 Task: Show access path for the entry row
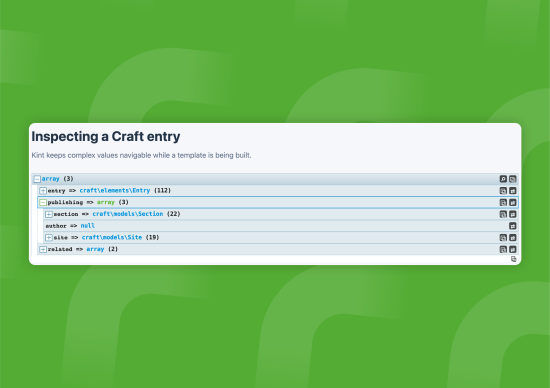512,191
